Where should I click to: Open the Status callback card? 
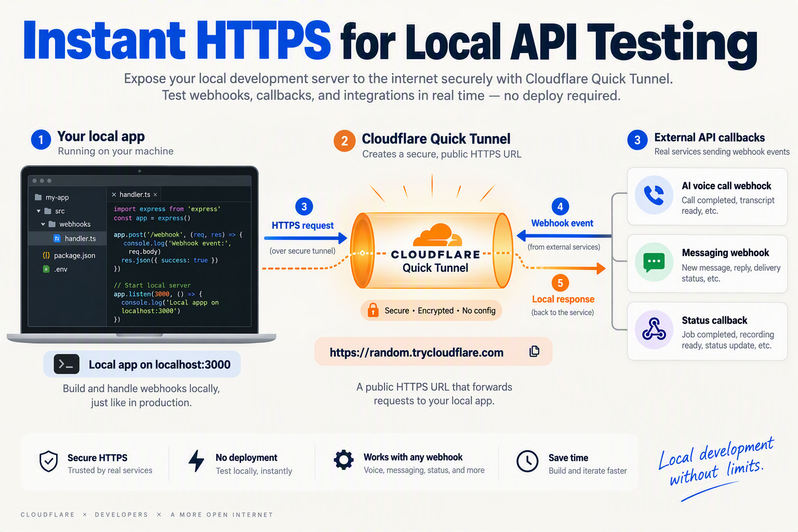[x=707, y=331]
